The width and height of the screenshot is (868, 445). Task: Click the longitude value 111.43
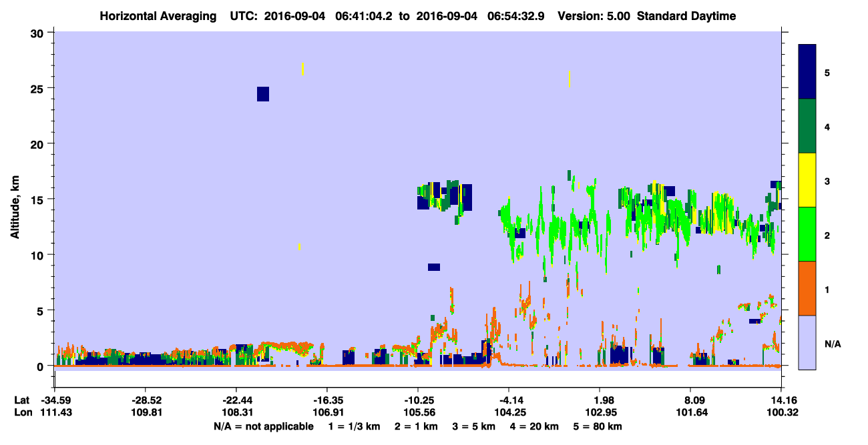tap(55, 412)
